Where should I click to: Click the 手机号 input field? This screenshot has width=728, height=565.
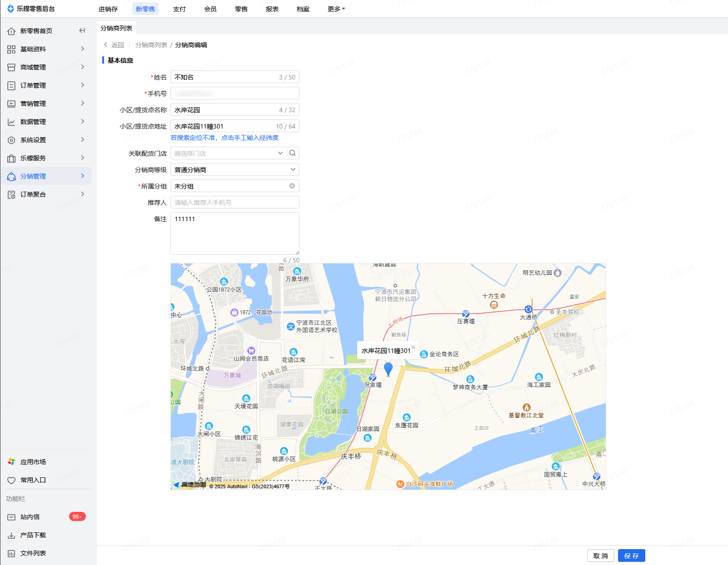click(x=235, y=93)
